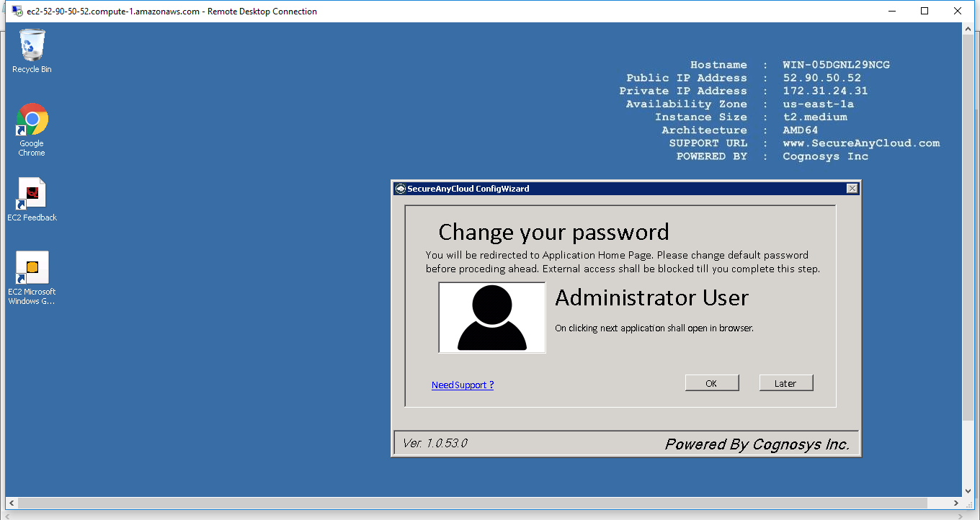Open the Recycle Bin desktop icon

(x=32, y=45)
